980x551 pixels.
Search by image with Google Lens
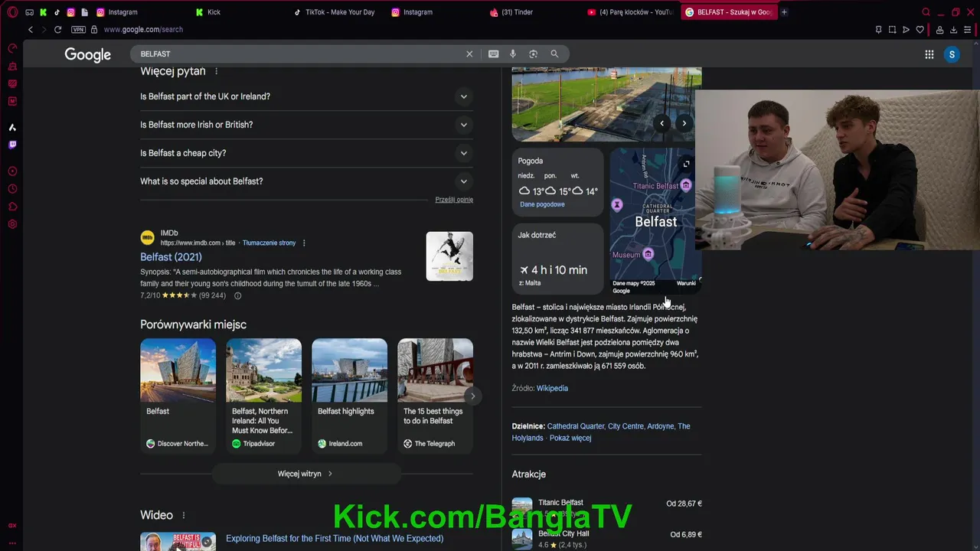pos(534,54)
